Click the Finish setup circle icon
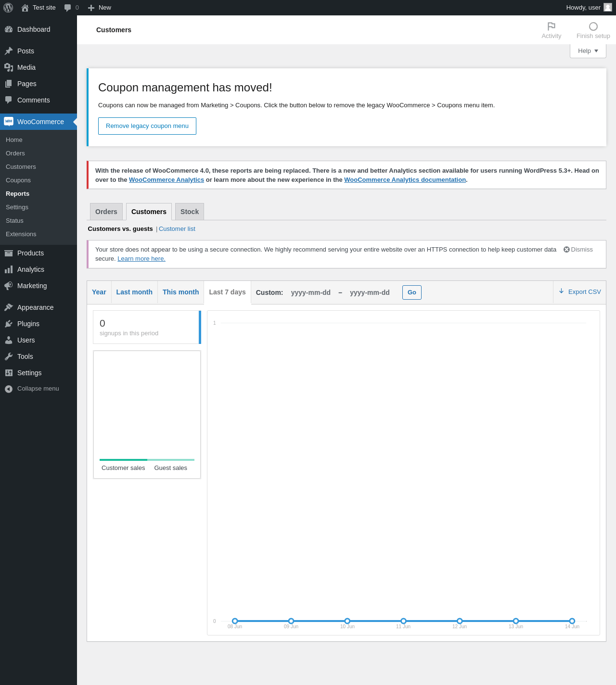This screenshot has width=616, height=685. pyautogui.click(x=593, y=26)
